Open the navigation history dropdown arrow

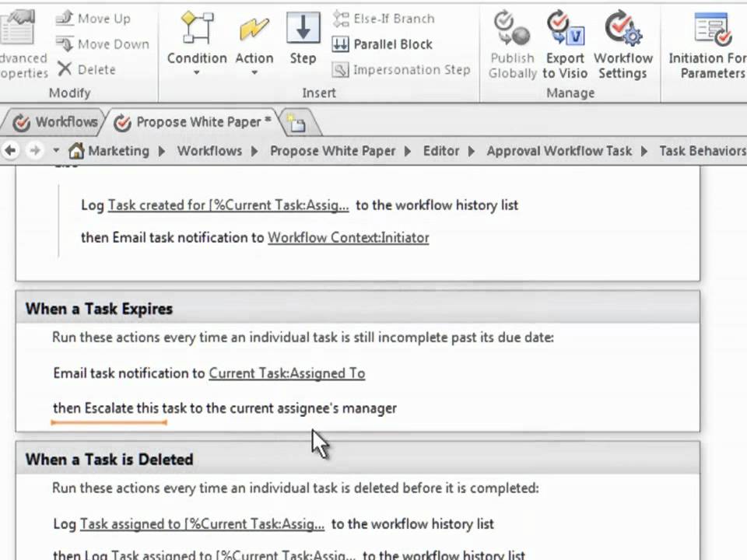(x=56, y=150)
